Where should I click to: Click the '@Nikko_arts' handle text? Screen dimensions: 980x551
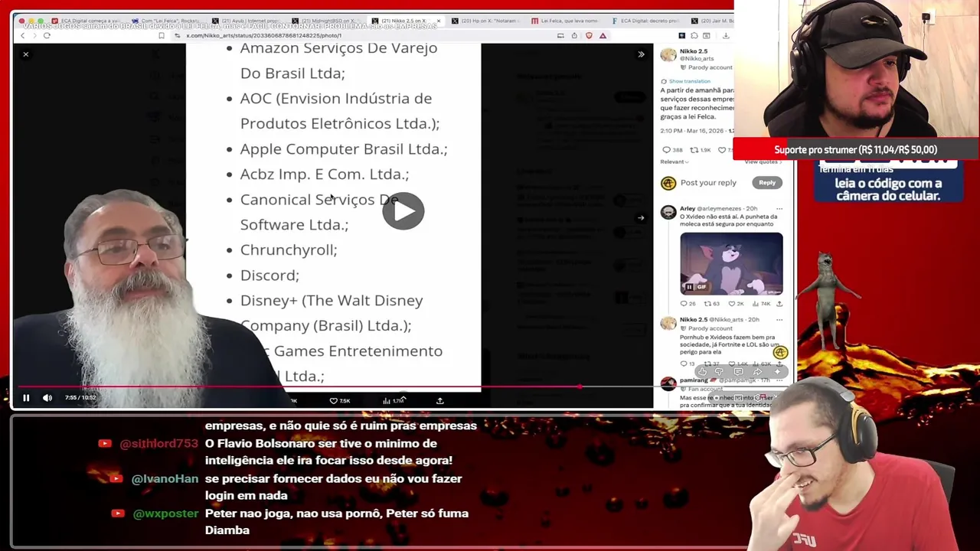(696, 59)
